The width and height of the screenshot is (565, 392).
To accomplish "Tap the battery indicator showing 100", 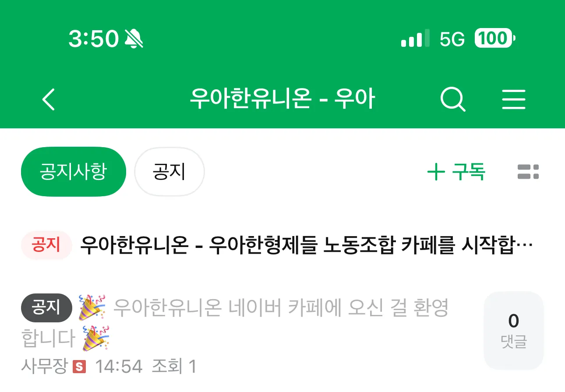I will (x=495, y=39).
